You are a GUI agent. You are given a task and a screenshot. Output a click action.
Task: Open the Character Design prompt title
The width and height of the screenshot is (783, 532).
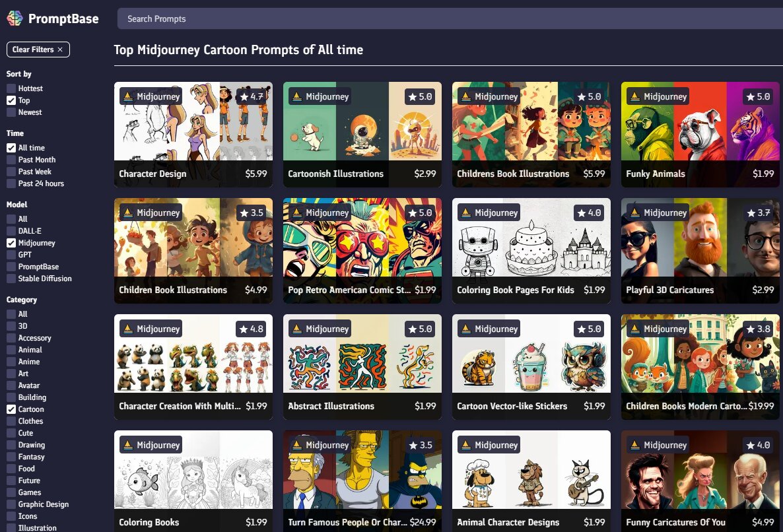pyautogui.click(x=153, y=174)
